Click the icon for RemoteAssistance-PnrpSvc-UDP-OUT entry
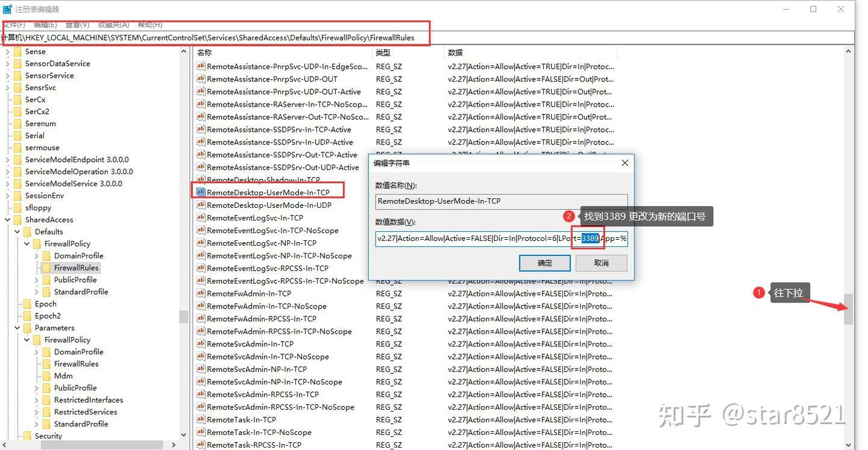The image size is (868, 450). tap(201, 80)
